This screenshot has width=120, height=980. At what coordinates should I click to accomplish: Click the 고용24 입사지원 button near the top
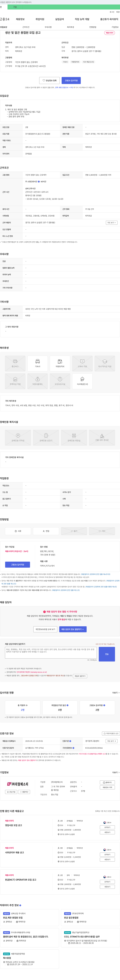pos(71,80)
